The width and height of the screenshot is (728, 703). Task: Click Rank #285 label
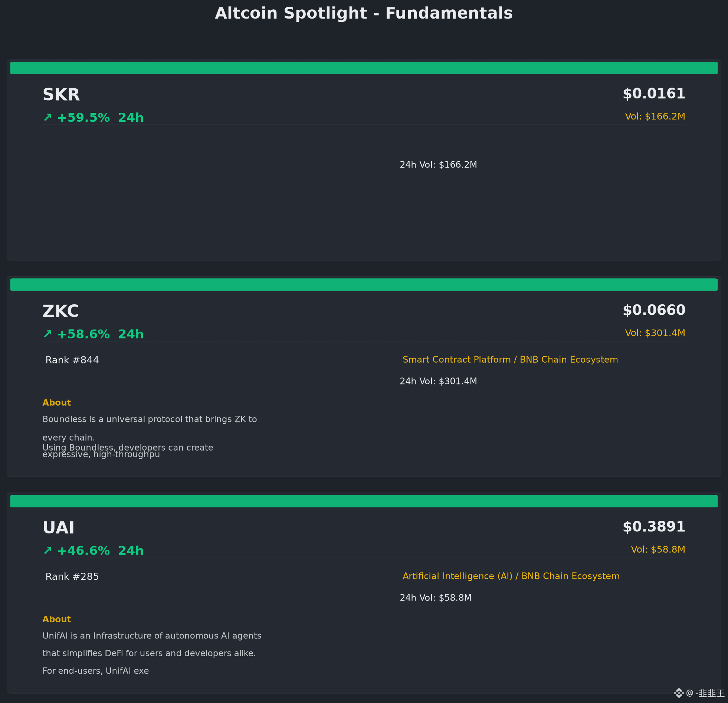(72, 576)
